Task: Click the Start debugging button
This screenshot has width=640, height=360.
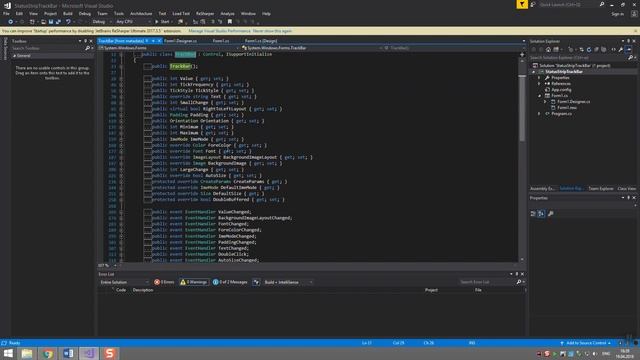Action: pos(162,22)
